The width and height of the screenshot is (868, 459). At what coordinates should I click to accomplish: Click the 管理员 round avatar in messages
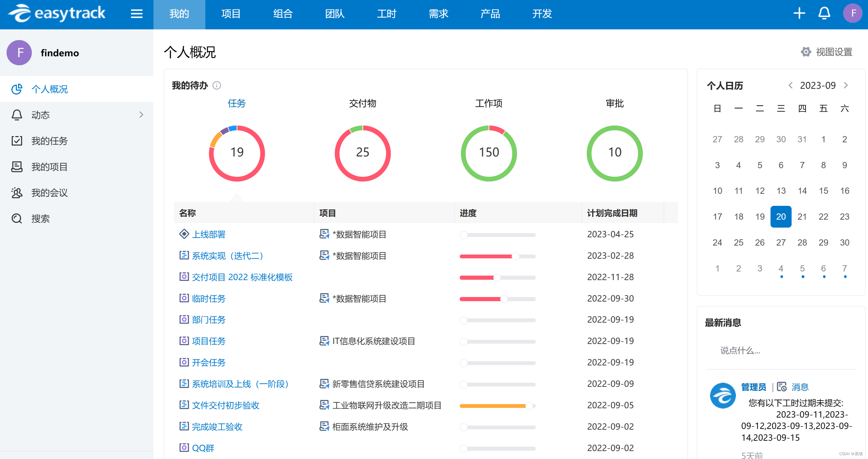pos(723,395)
